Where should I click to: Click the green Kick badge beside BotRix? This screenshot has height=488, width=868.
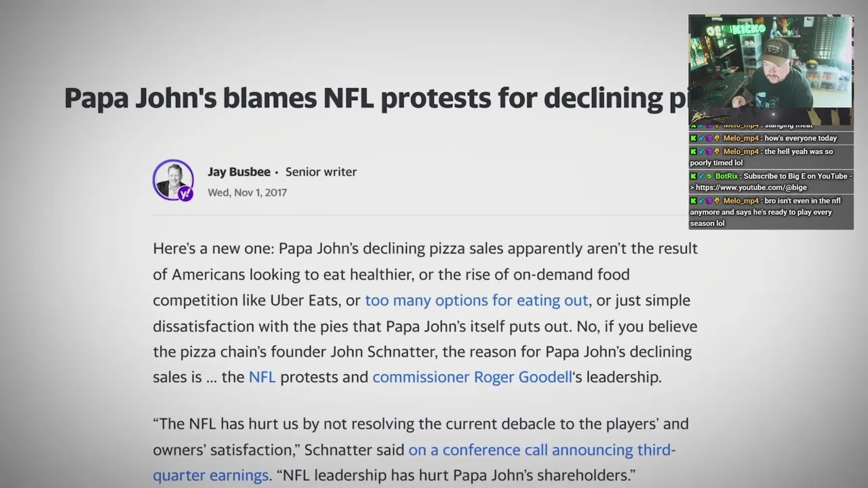point(693,176)
